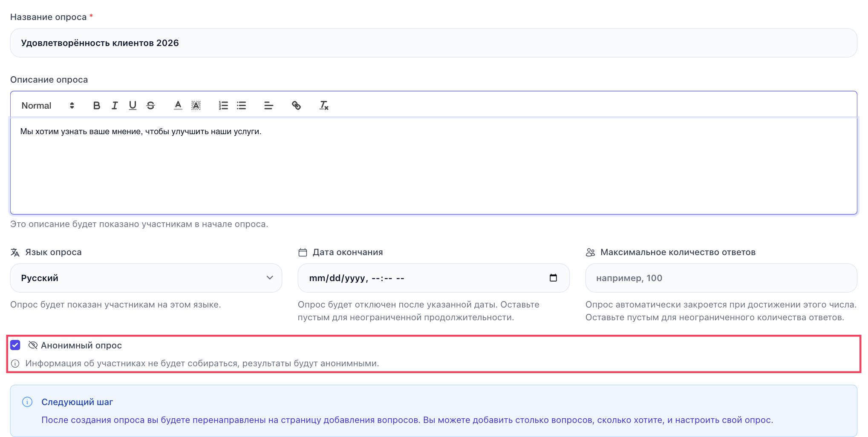Viewport: 868px width, 437px height.
Task: Insert an ordered numbered list
Action: click(223, 105)
